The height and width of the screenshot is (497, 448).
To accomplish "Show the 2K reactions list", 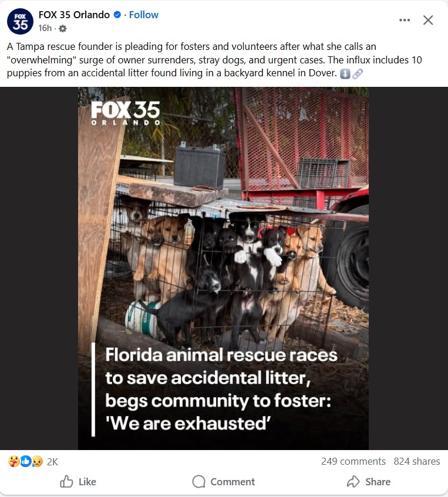I will 52,462.
